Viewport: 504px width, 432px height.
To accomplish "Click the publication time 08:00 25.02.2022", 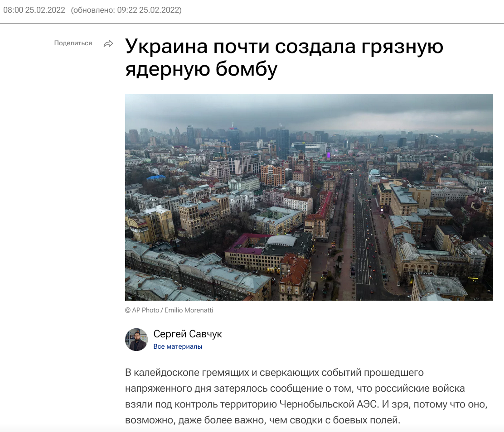I will [x=34, y=10].
